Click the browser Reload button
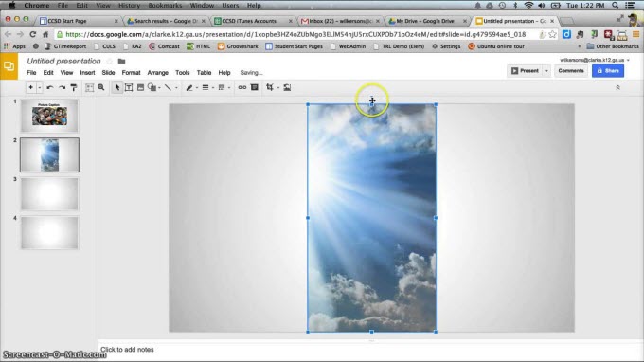Screen dimensions: 644x362 pyautogui.click(x=33, y=34)
